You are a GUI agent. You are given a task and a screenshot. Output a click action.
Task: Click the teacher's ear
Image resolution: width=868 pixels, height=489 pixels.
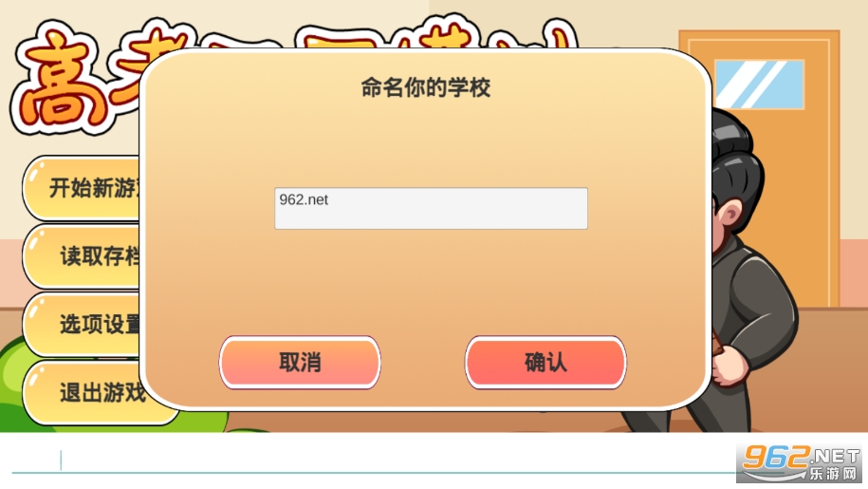pos(730,214)
